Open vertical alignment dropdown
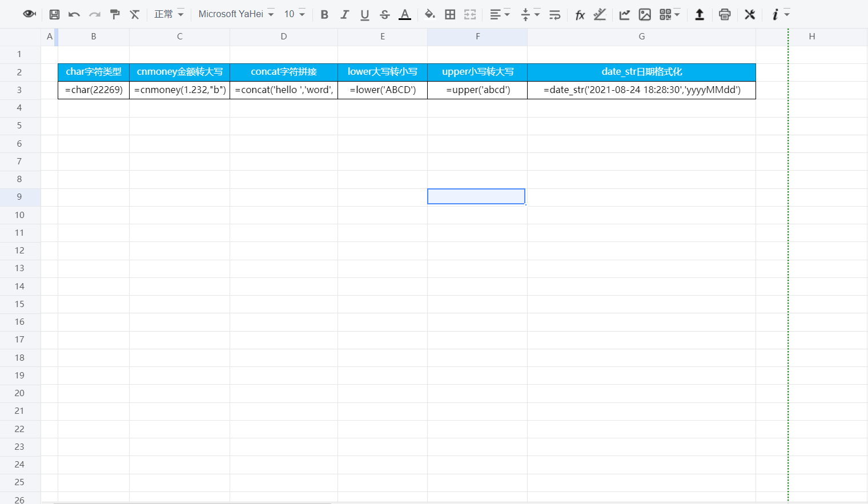The width and height of the screenshot is (868, 504). 531,14
